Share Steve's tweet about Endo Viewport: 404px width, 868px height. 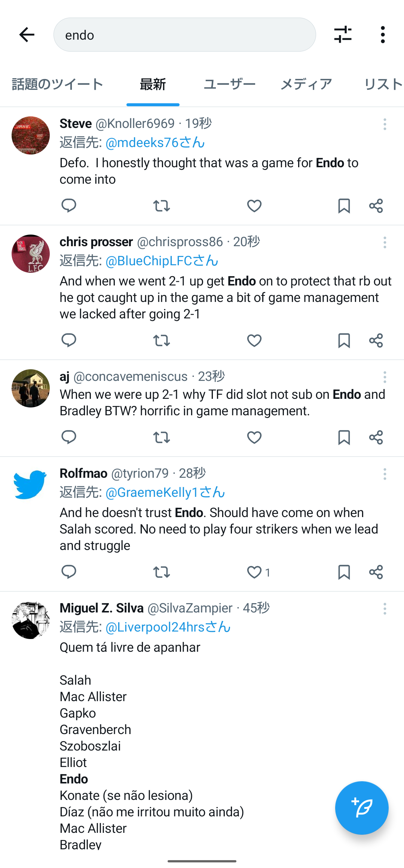pos(376,206)
